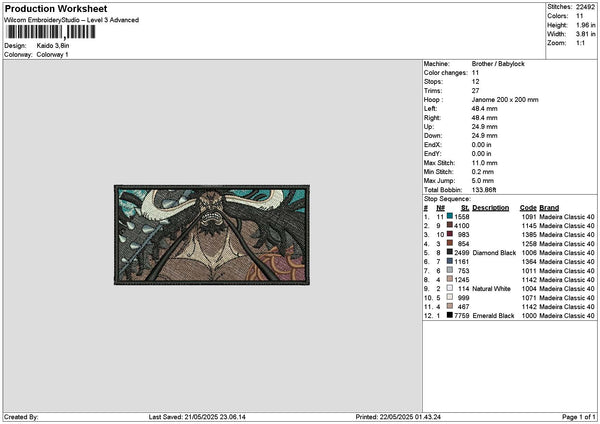Click the 'Created By:' footer label
The image size is (600, 424).
[21, 417]
